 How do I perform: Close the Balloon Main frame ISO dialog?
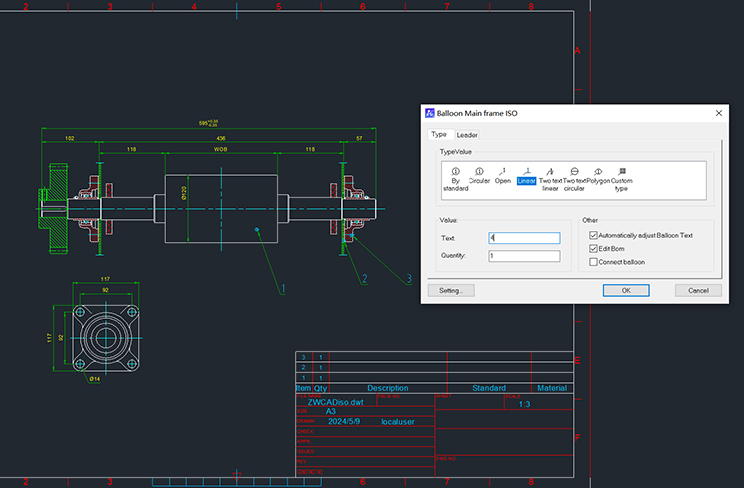pyautogui.click(x=719, y=113)
